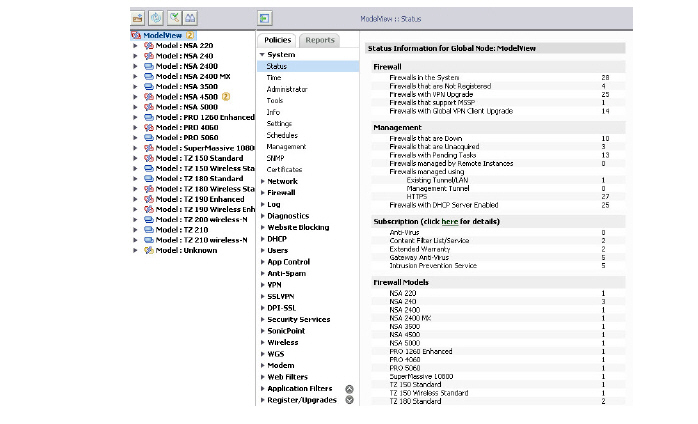Open the Info page under System
698x424 pixels.
pos(273,112)
